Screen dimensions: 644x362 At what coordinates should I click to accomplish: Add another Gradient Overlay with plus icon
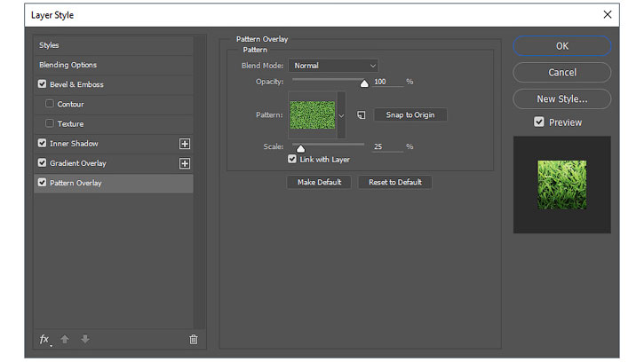click(185, 163)
